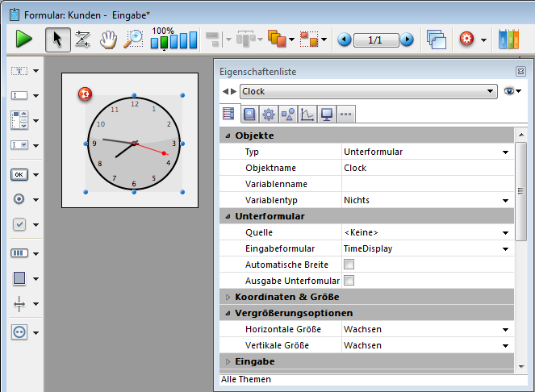The image size is (535, 392).
Task: Select the progress indicator object tool
Action: pyautogui.click(x=19, y=252)
